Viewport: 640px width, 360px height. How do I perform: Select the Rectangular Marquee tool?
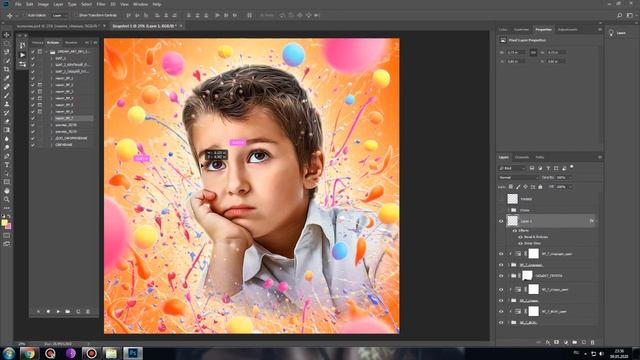(7, 43)
